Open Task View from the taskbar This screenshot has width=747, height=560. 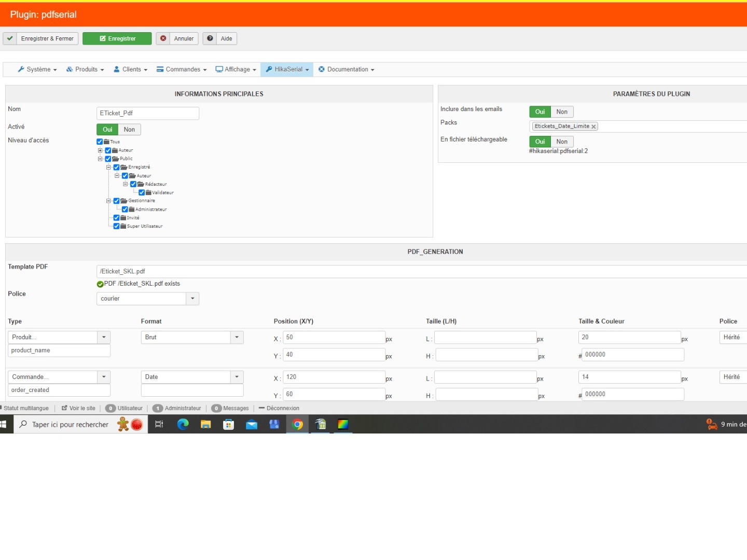[159, 424]
